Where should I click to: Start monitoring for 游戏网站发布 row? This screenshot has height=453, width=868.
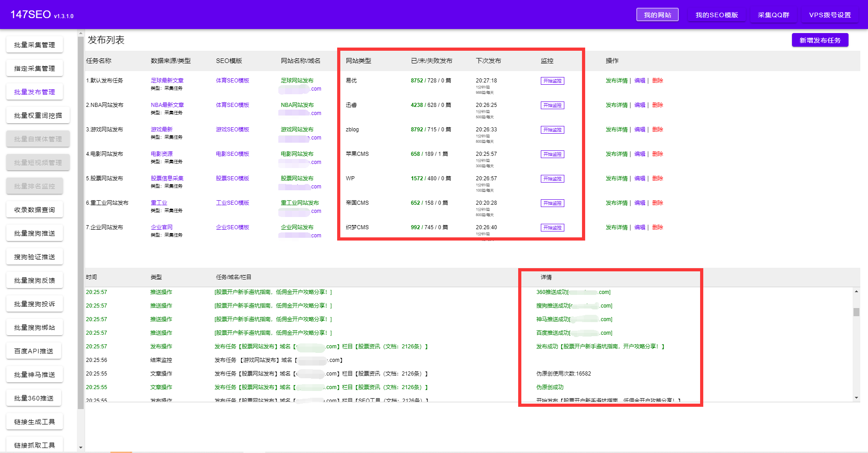coord(552,130)
